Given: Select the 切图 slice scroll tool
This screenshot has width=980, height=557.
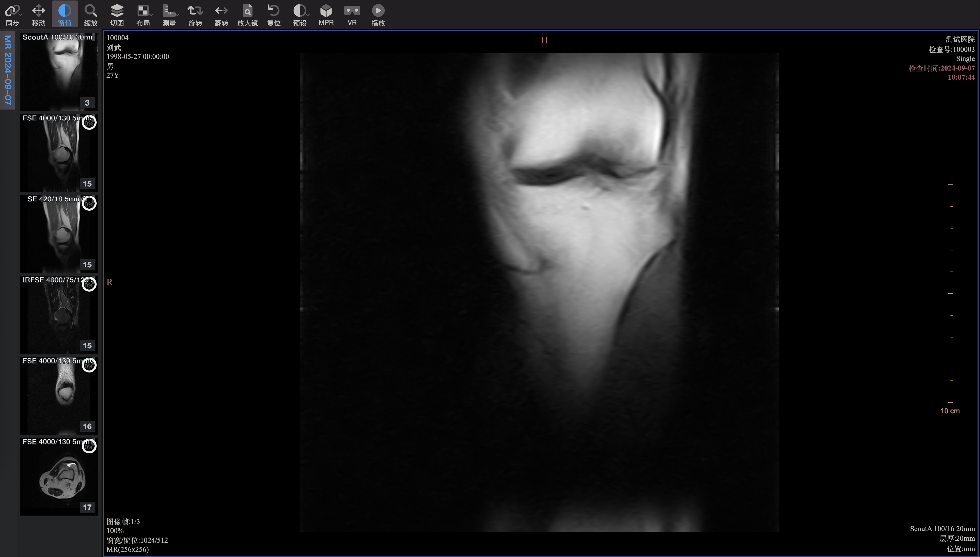Looking at the screenshot, I should [117, 15].
